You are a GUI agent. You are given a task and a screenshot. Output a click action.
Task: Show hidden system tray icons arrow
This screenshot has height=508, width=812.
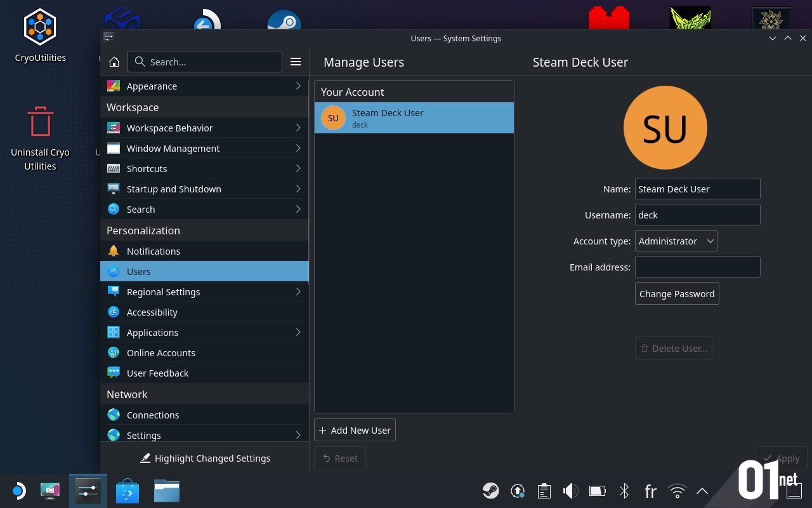click(702, 491)
